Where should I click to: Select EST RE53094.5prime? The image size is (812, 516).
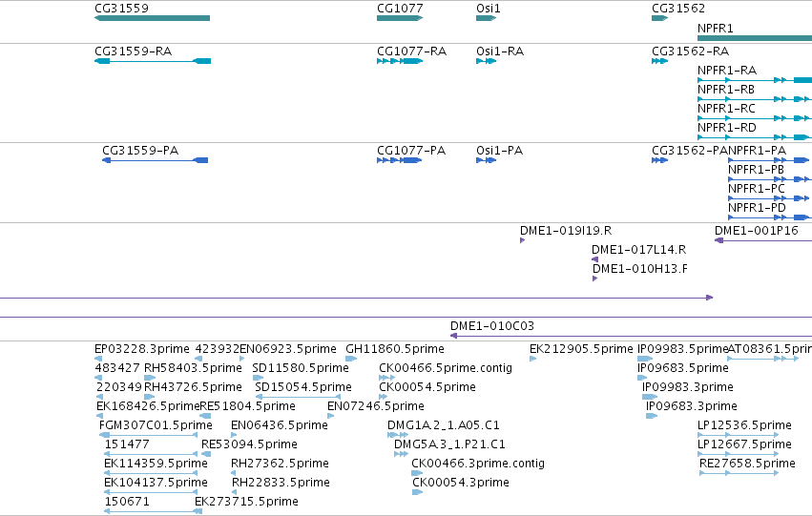click(x=207, y=454)
